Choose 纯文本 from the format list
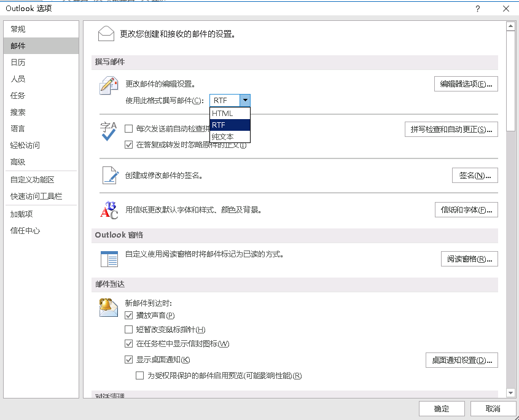The image size is (519, 420). pos(230,137)
